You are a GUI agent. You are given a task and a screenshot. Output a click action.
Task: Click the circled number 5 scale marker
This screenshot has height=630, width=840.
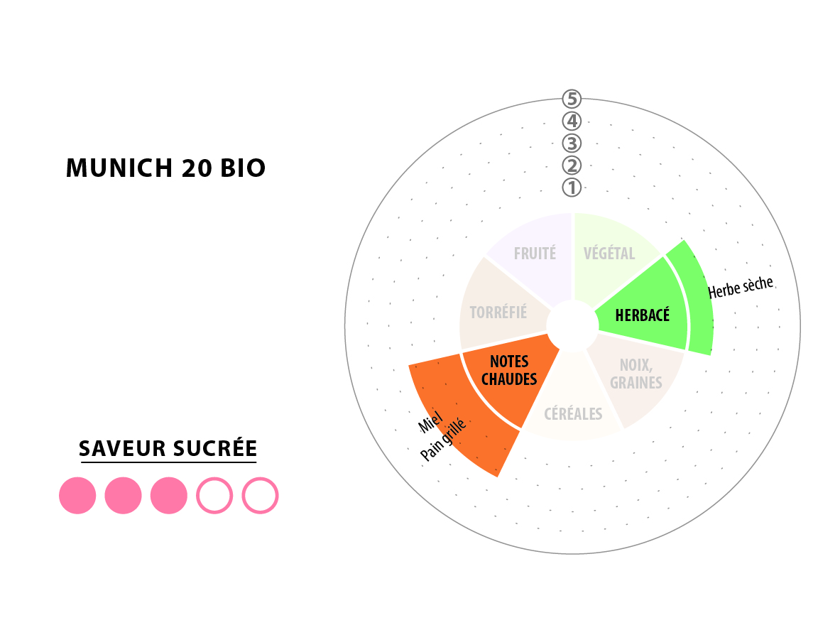click(x=572, y=99)
